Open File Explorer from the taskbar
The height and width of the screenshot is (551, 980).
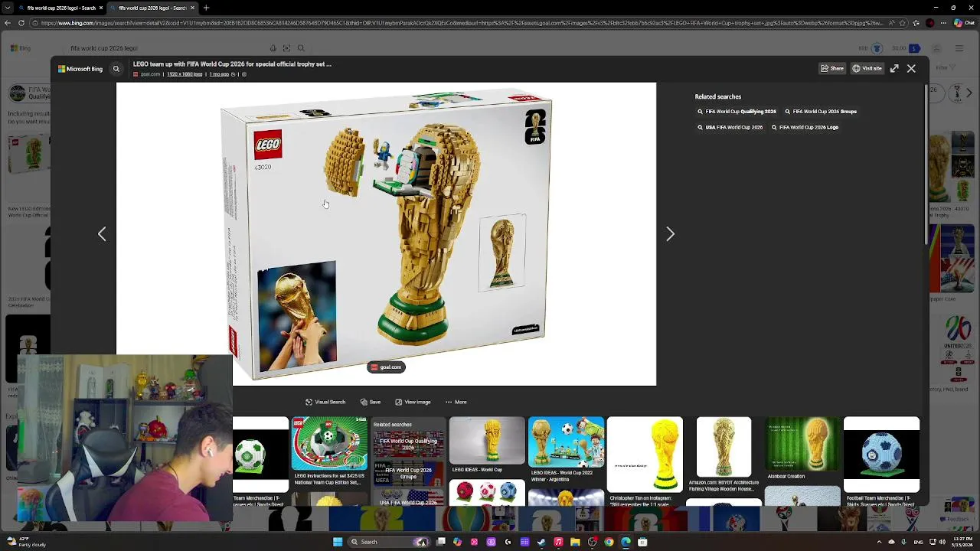[x=575, y=542]
